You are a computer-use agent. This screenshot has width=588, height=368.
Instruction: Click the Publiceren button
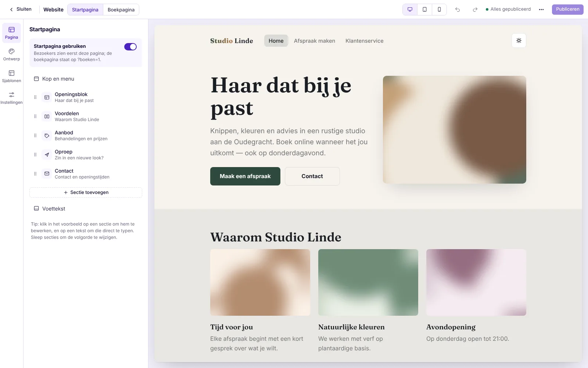(567, 10)
